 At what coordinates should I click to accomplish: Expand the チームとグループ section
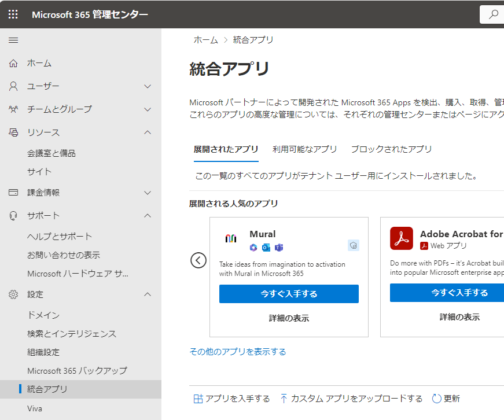(x=148, y=109)
